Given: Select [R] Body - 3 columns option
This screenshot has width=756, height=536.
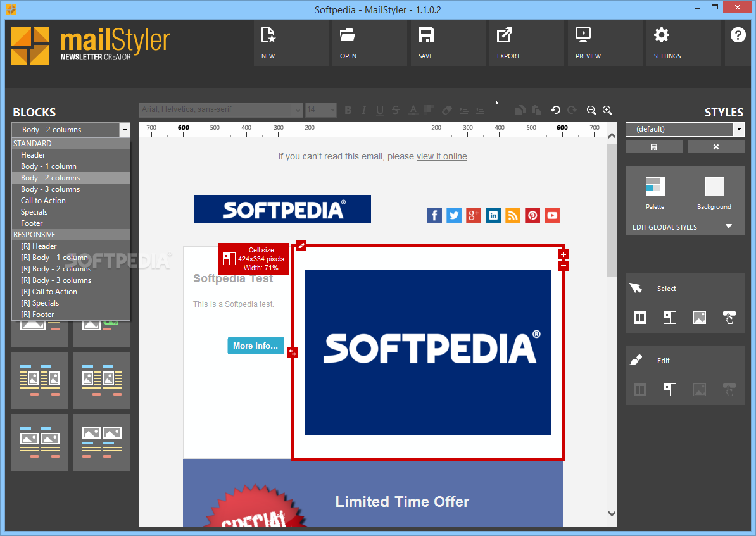Looking at the screenshot, I should (71, 280).
